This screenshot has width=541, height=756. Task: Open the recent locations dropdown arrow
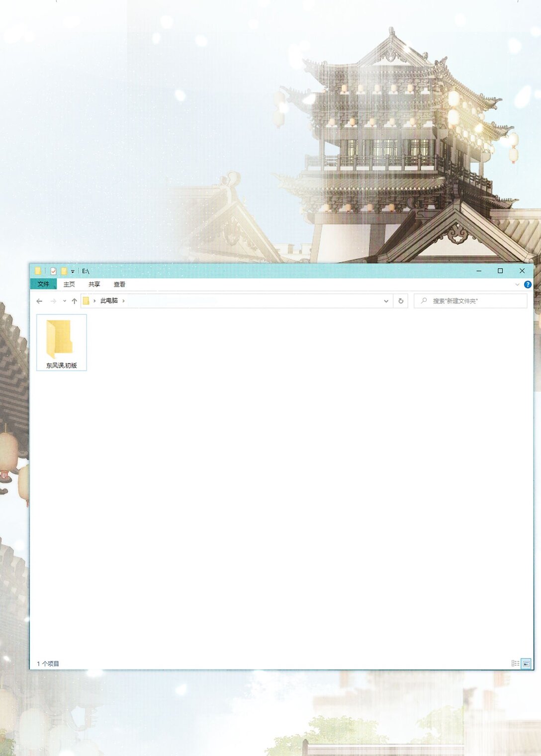tap(65, 301)
